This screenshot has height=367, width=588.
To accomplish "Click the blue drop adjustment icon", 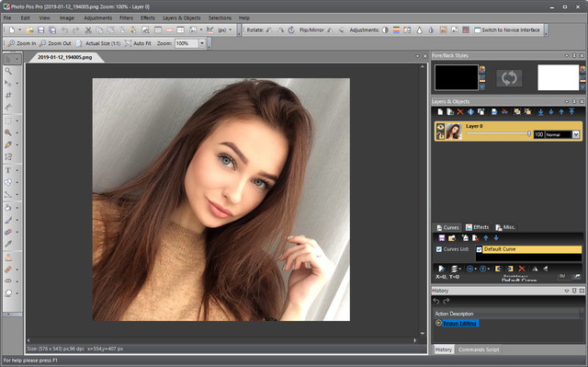I will coord(431,30).
